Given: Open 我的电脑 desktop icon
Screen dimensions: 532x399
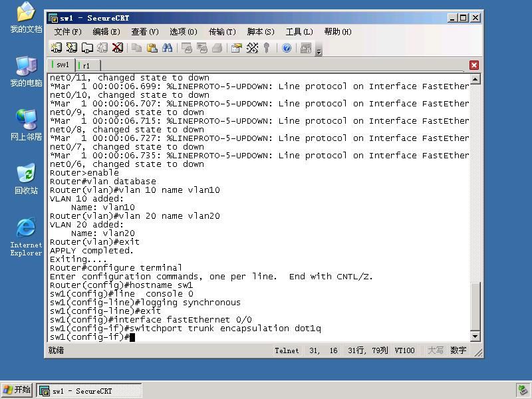Looking at the screenshot, I should click(x=26, y=72).
